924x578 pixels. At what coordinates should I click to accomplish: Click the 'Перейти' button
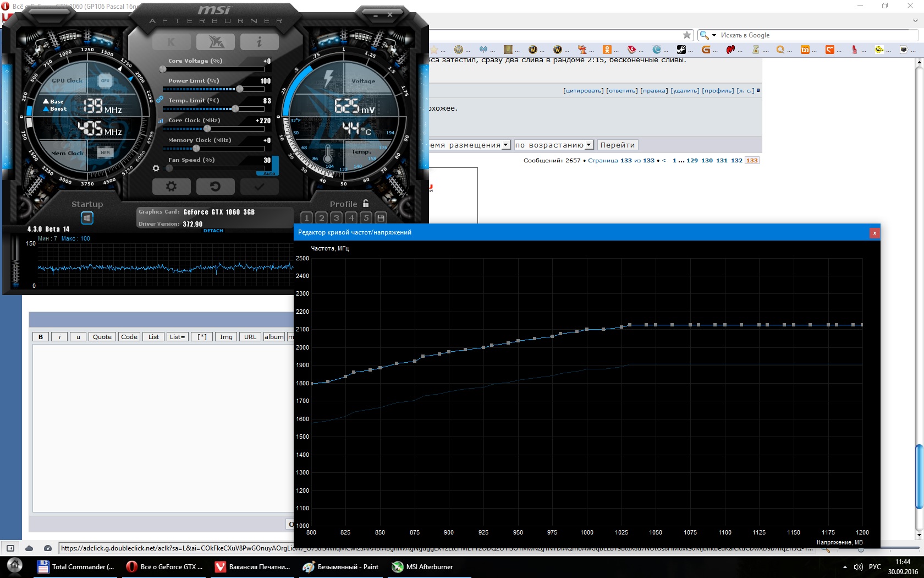click(617, 145)
